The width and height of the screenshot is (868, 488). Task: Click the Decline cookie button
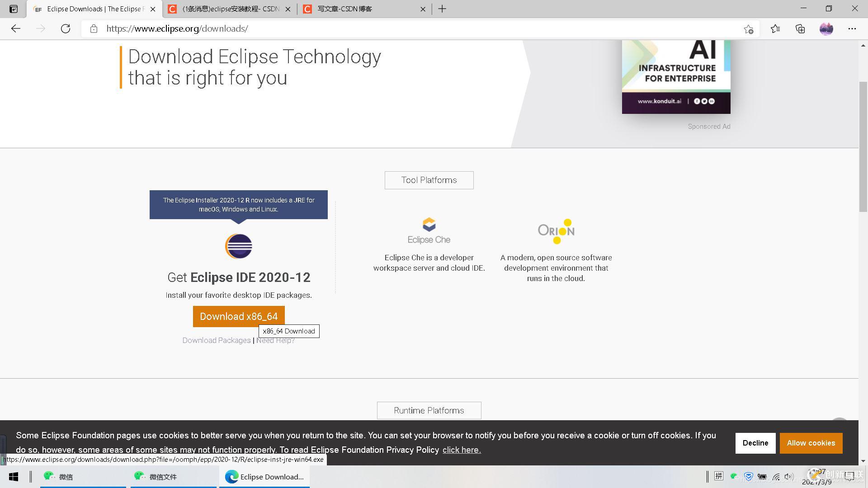[x=755, y=443]
